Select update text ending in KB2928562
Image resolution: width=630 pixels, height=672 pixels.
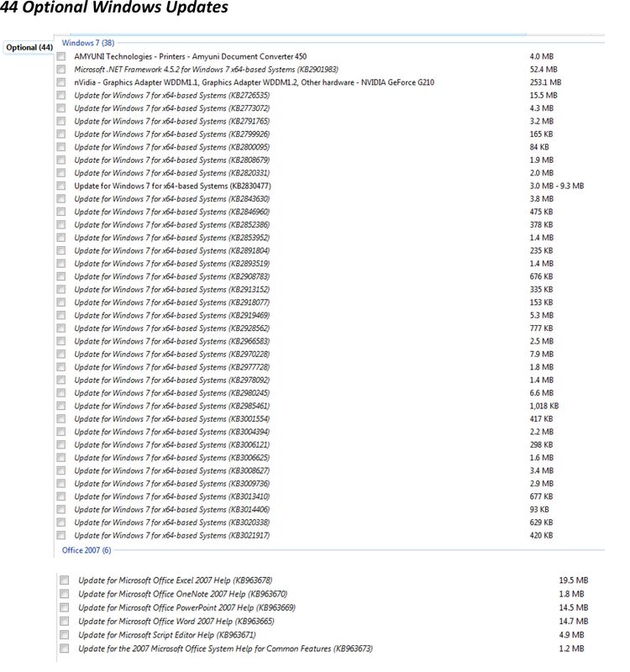[172, 328]
